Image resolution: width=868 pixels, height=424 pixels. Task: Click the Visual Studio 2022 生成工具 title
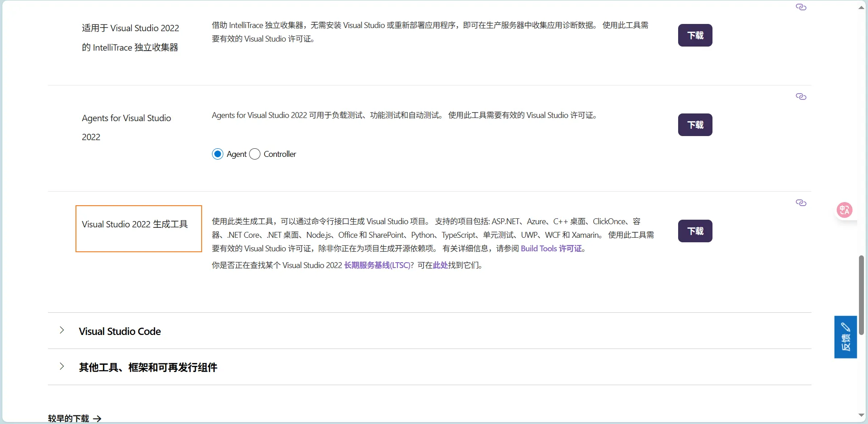(x=135, y=224)
